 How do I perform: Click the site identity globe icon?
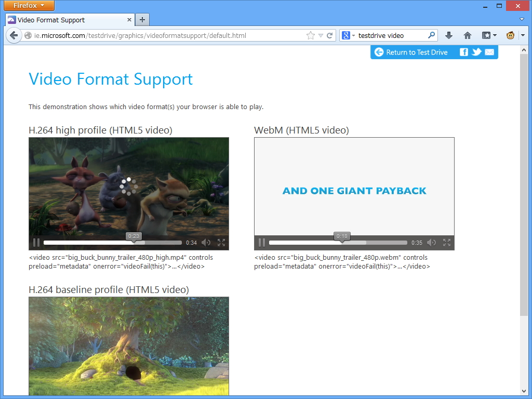click(x=28, y=35)
